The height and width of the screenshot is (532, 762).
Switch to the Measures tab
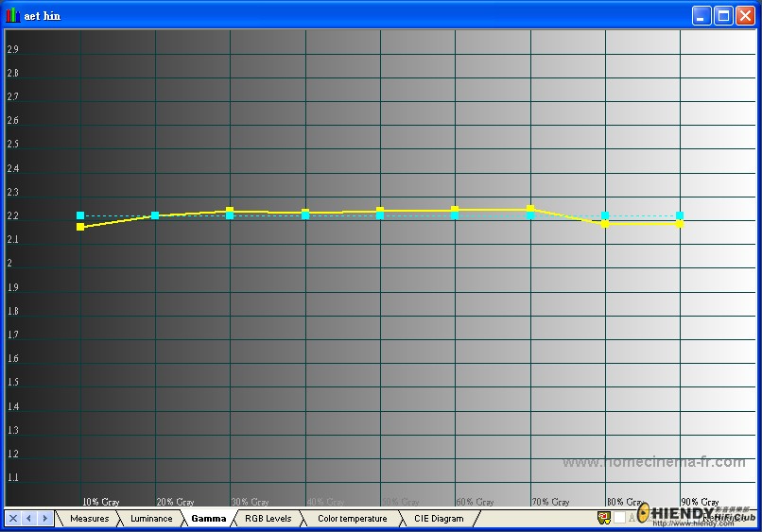pos(90,519)
